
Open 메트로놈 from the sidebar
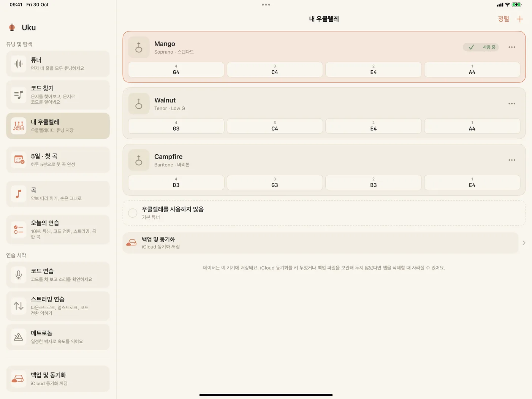[x=58, y=337]
